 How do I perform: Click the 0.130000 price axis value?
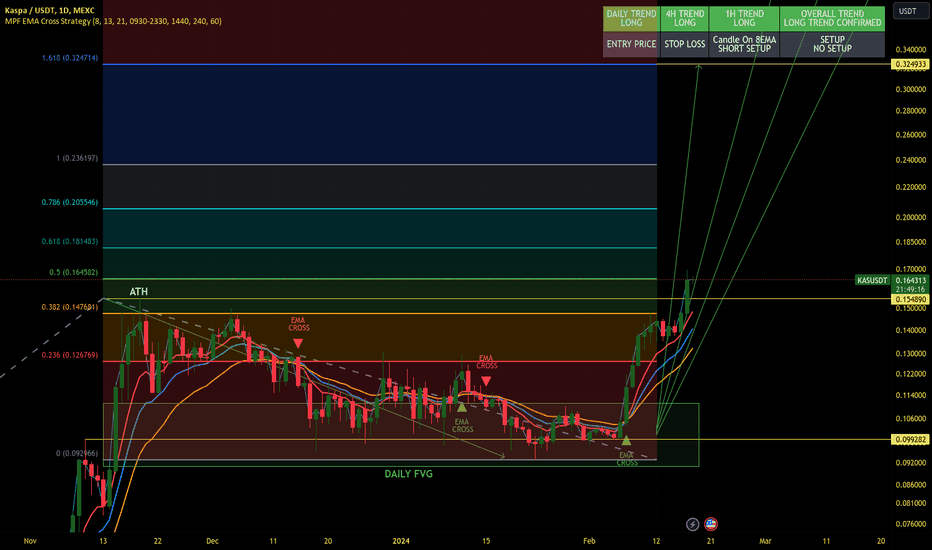[x=911, y=353]
